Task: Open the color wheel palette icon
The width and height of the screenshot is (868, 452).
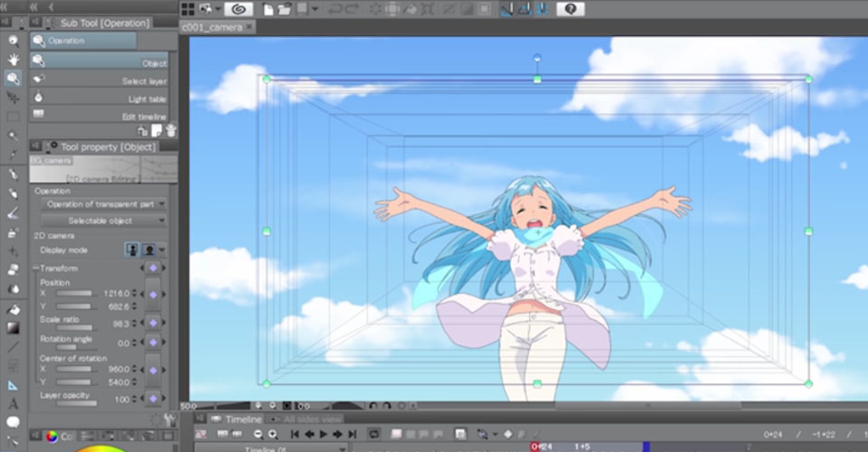Action: coord(52,437)
